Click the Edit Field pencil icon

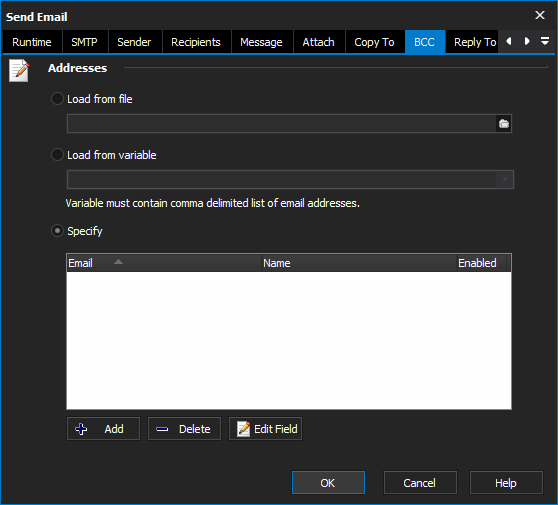tap(243, 429)
